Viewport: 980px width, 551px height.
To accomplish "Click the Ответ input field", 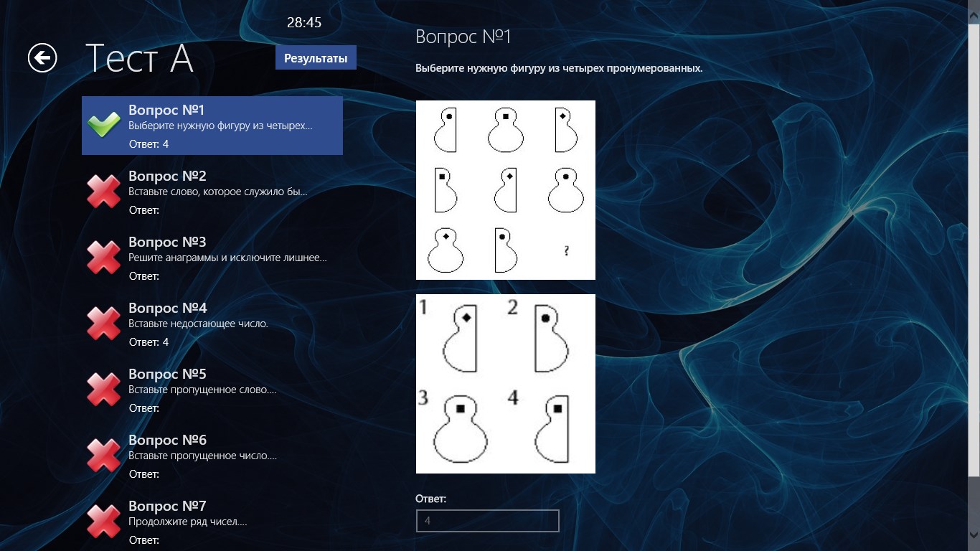I will coord(487,521).
